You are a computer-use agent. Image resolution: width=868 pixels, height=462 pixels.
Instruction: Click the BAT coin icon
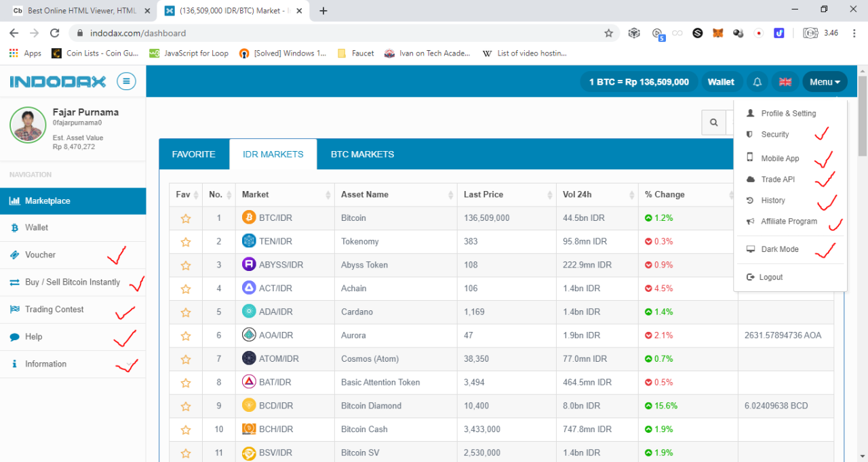coord(249,382)
